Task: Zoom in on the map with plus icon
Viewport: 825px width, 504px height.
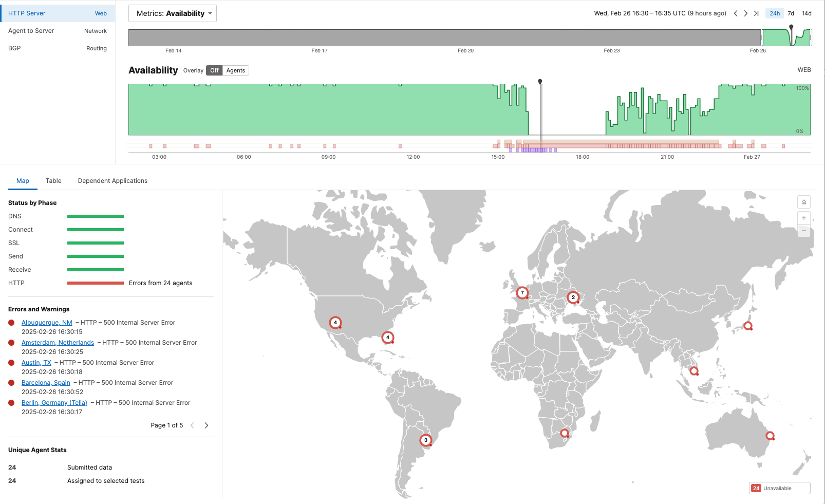Action: pyautogui.click(x=804, y=218)
